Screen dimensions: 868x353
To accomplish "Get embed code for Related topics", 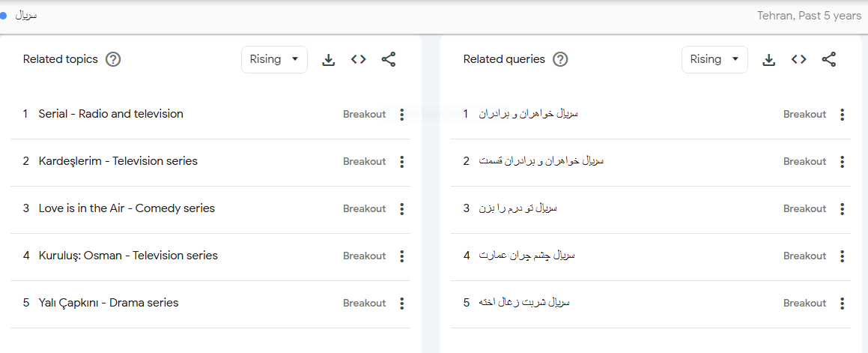I will point(359,59).
